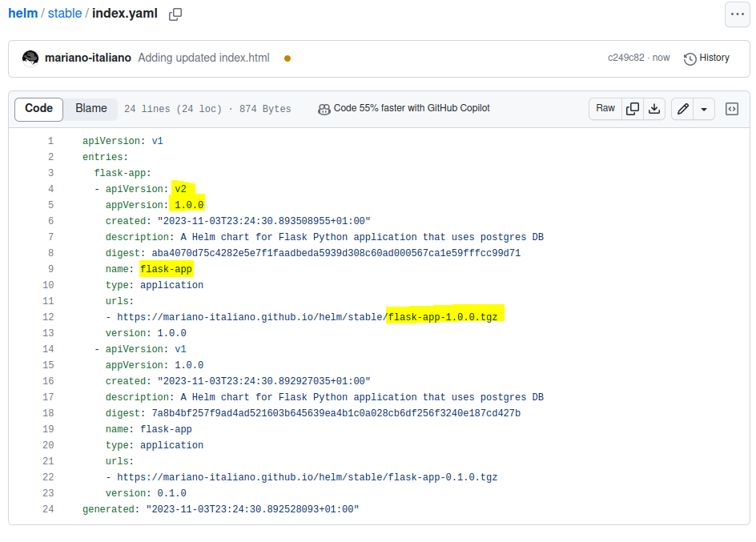
Task: Navigate to stable folder breadcrumb
Action: coord(64,14)
